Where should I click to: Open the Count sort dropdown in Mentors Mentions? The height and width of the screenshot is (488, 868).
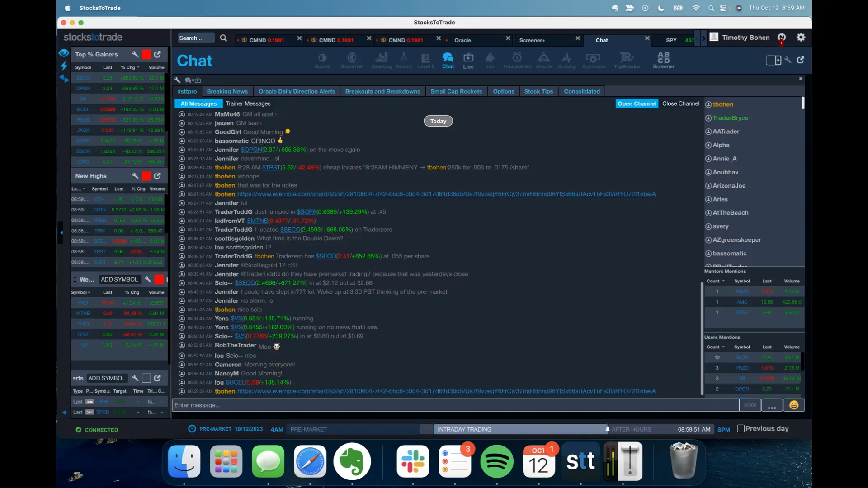(716, 281)
